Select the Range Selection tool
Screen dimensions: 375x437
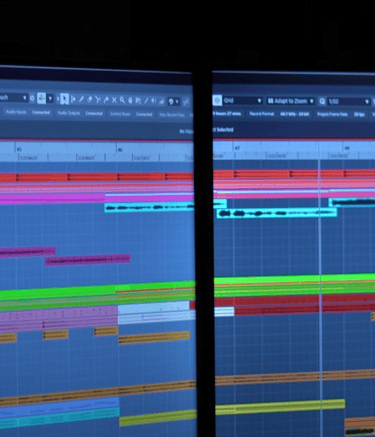click(x=73, y=99)
